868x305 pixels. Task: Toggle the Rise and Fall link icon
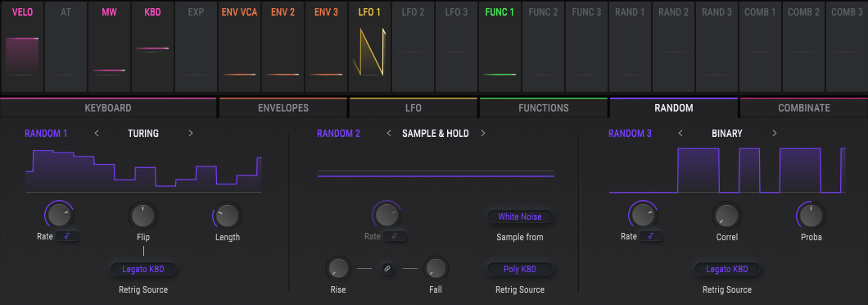[x=387, y=268]
